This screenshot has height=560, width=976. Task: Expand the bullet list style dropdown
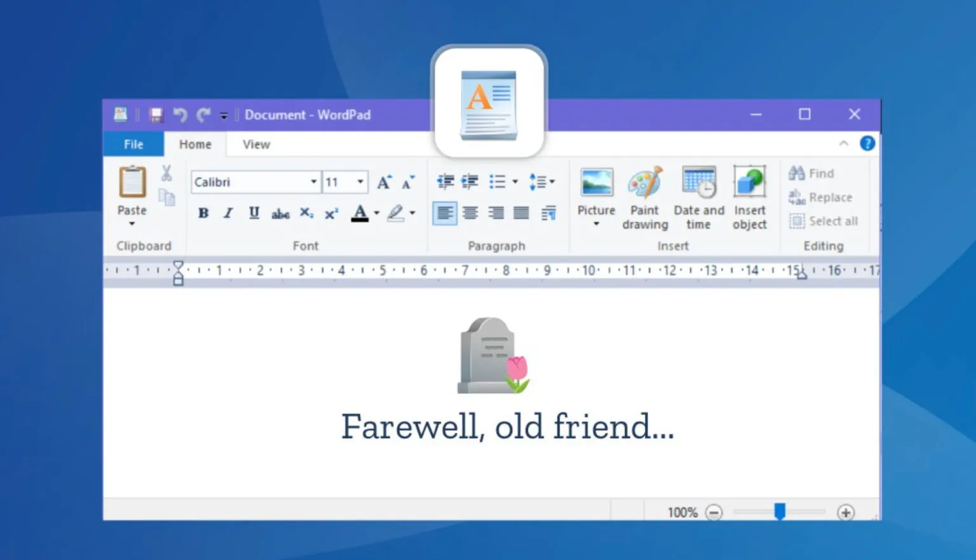[x=515, y=182]
